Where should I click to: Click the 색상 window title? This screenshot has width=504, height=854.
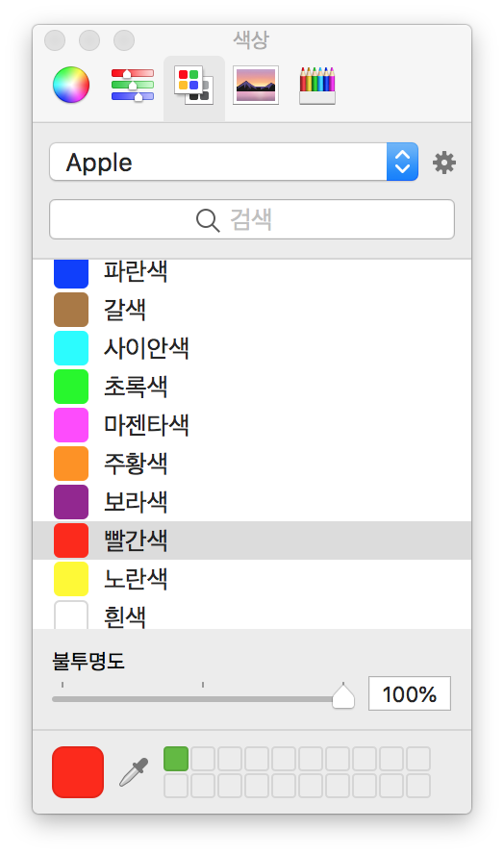point(251,39)
